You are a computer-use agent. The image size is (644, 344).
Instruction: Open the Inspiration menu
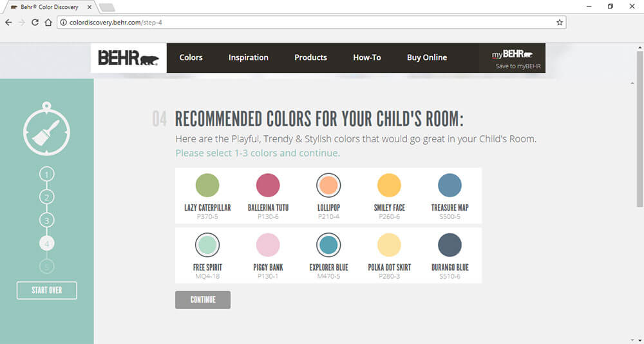pos(249,57)
